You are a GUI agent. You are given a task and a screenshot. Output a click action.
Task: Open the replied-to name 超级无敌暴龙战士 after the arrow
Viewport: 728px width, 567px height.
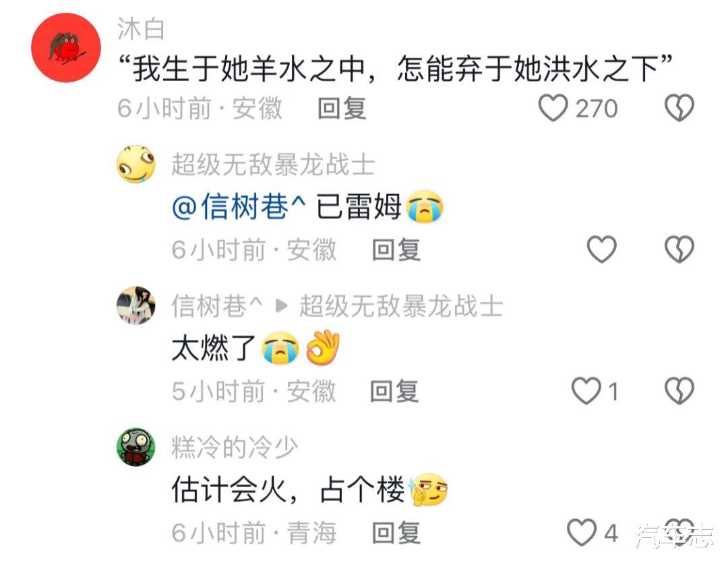pos(401,306)
